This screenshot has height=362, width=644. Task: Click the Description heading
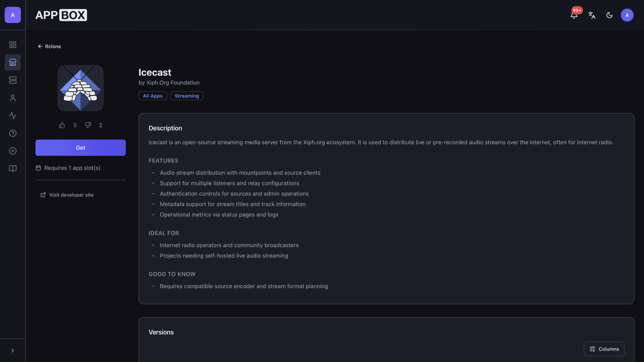[165, 128]
